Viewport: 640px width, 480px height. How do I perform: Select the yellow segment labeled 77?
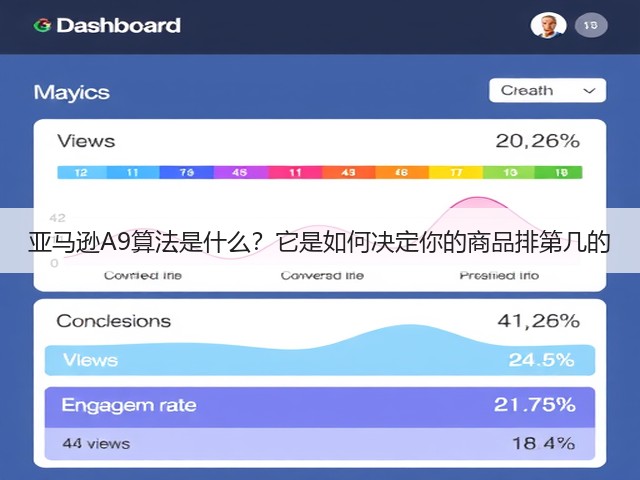(x=456, y=172)
